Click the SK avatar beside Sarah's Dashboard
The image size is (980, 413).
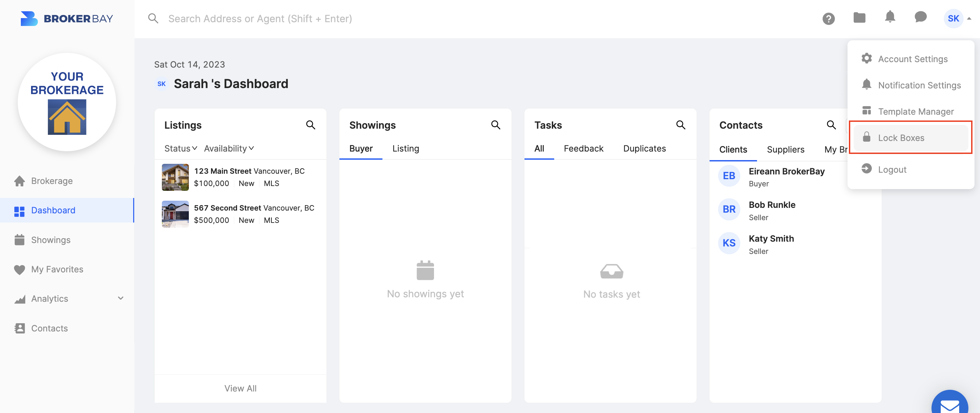(161, 84)
